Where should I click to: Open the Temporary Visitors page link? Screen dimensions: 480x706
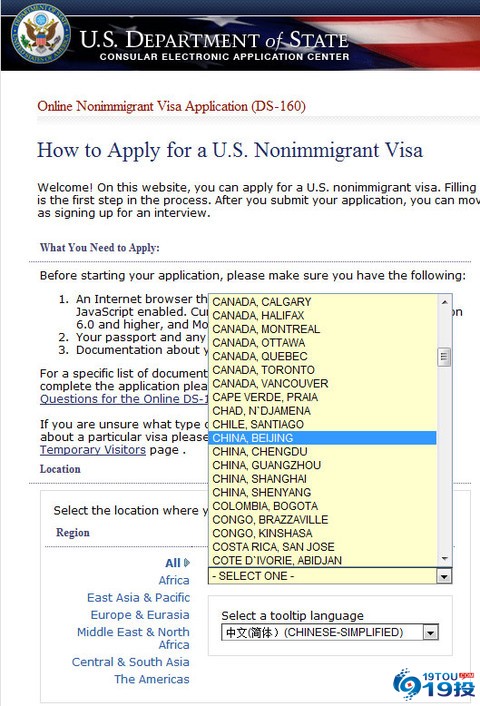click(93, 450)
